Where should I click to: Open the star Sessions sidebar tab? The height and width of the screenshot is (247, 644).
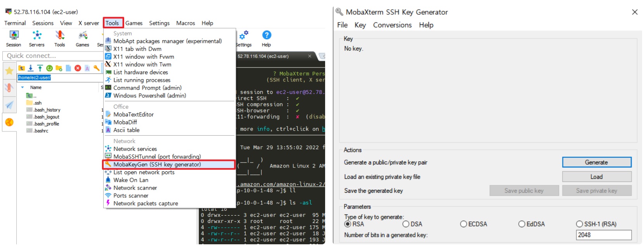(x=9, y=71)
